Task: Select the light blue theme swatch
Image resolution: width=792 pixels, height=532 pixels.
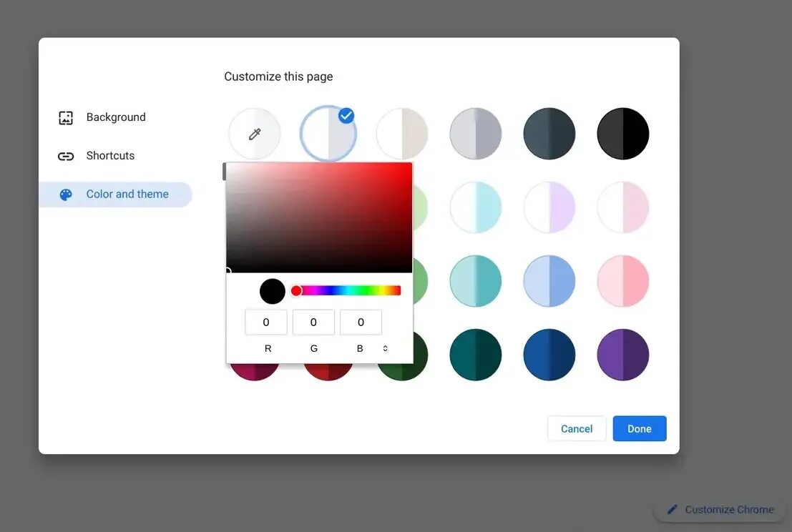Action: pyautogui.click(x=549, y=281)
